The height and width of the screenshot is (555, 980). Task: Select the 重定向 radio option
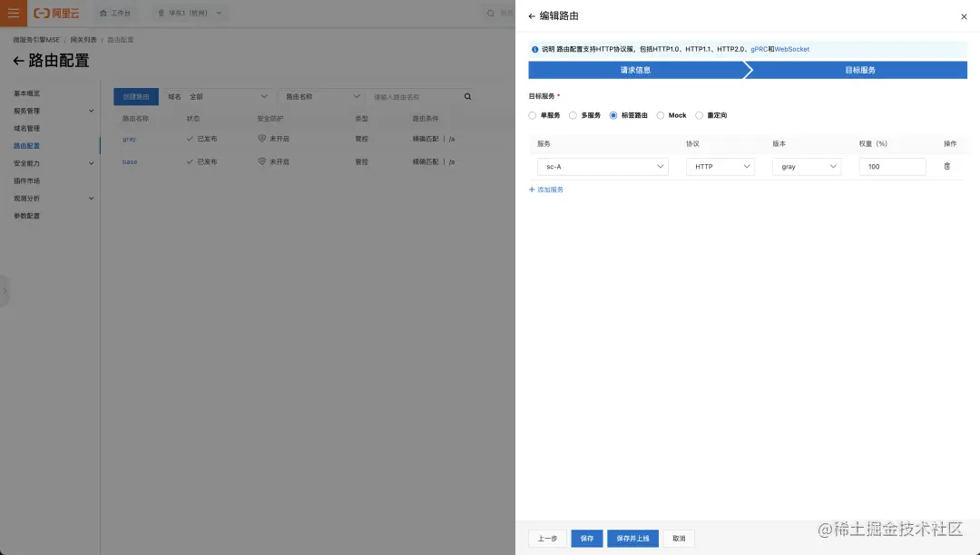tap(700, 115)
